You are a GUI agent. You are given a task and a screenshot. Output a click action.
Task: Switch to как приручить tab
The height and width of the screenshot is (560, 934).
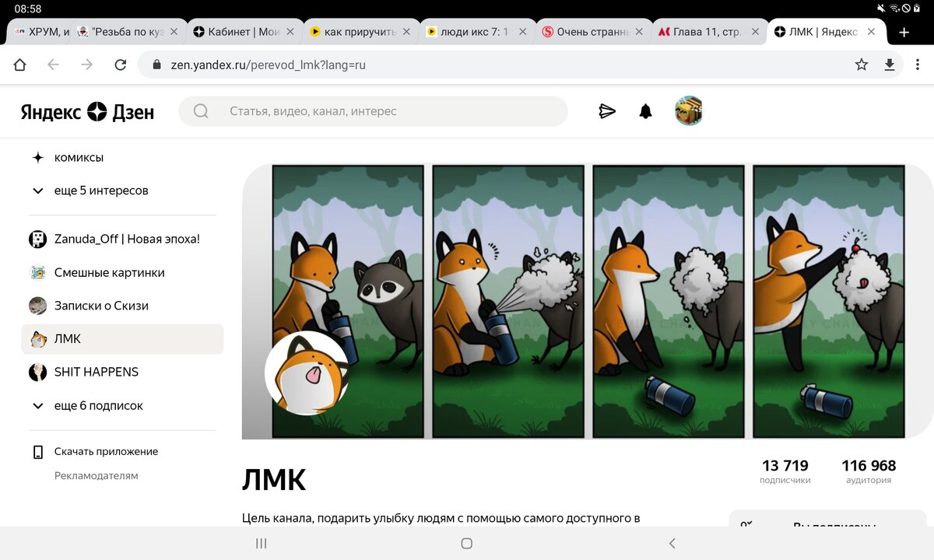tap(360, 32)
